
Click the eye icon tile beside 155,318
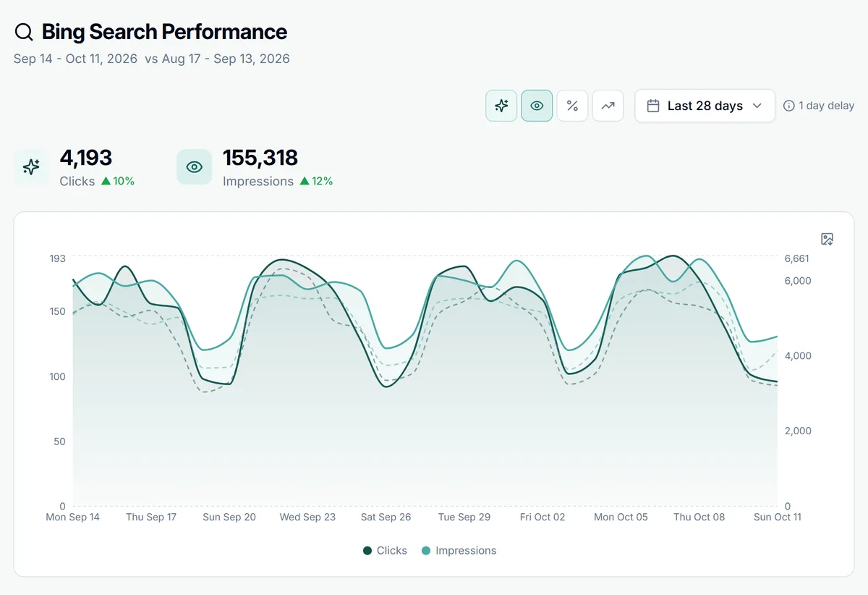click(x=194, y=167)
